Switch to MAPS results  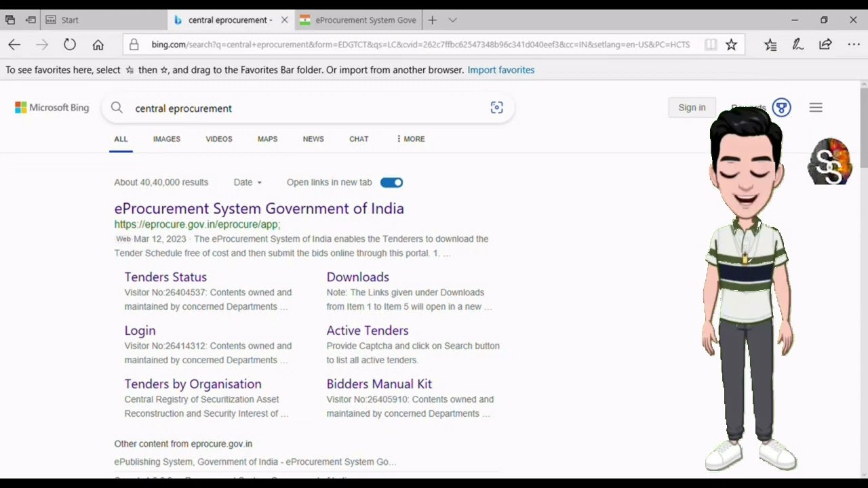pos(267,139)
